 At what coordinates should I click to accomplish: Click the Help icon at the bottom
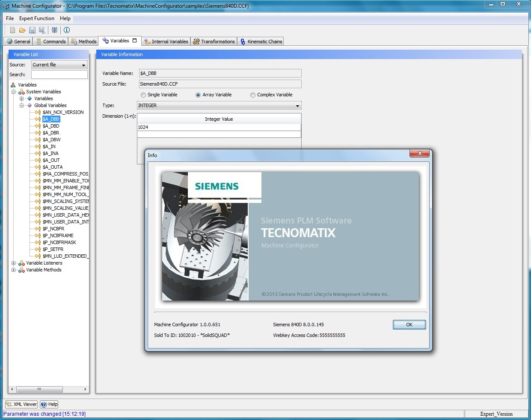point(49,404)
